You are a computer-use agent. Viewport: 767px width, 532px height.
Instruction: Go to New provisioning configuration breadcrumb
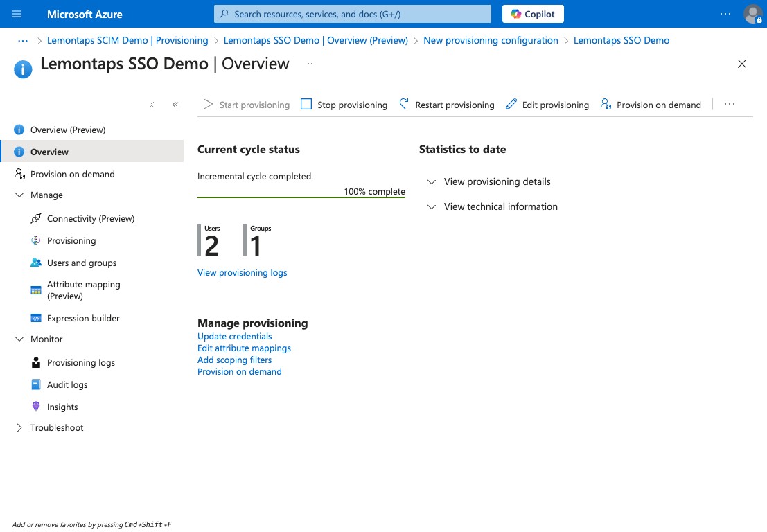click(x=491, y=41)
